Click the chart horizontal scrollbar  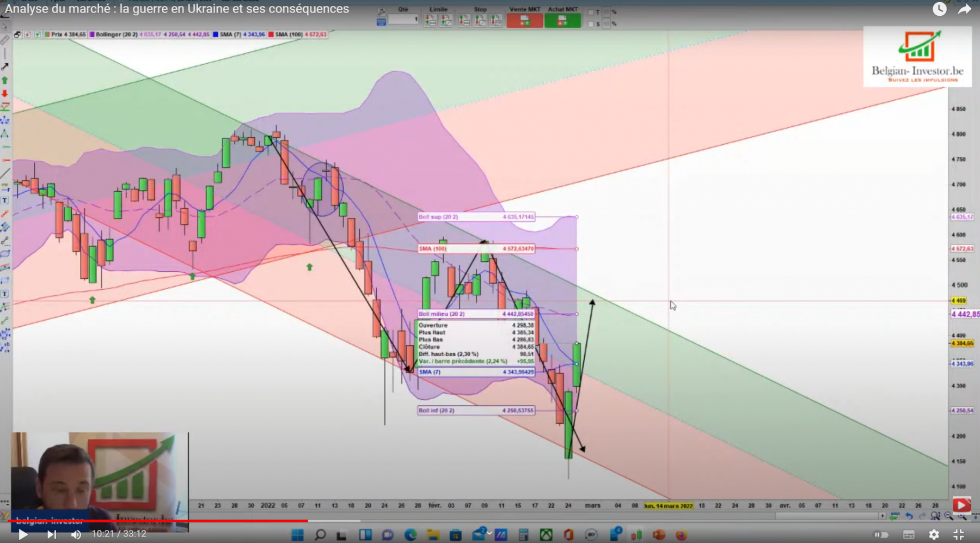point(828,516)
